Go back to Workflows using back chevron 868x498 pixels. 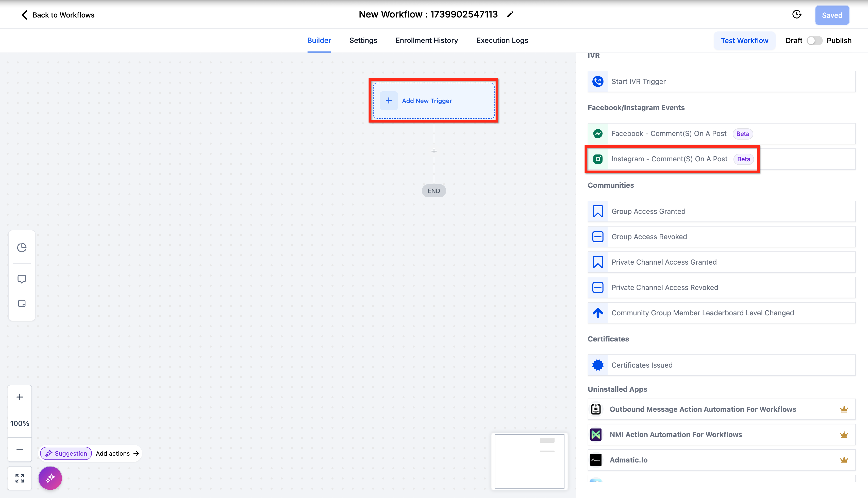(x=24, y=15)
